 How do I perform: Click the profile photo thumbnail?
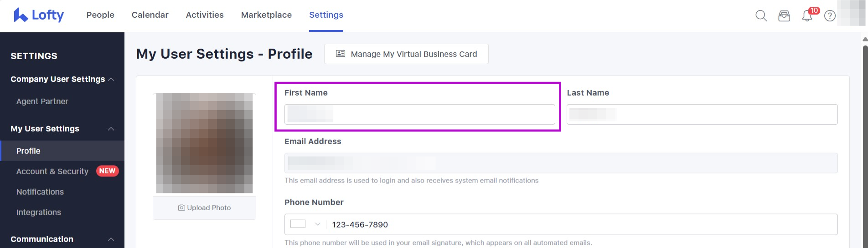(204, 143)
